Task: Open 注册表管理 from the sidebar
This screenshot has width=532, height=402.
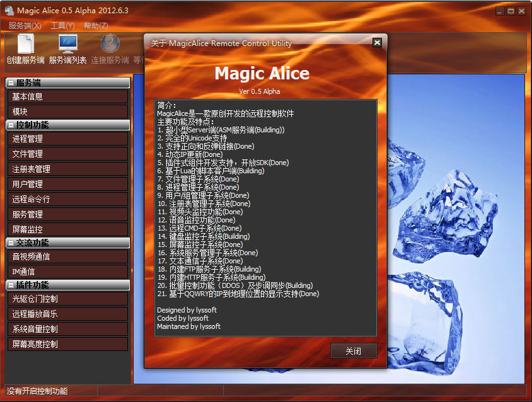Action: 68,169
